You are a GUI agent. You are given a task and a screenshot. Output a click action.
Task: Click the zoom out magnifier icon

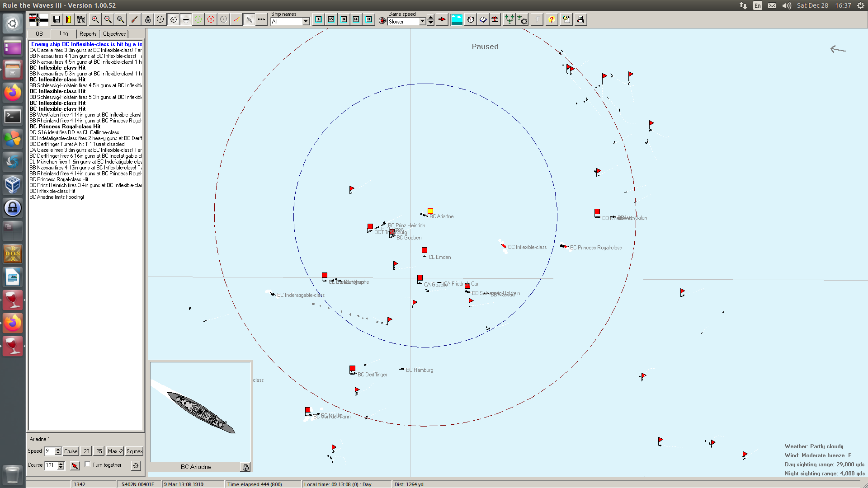click(108, 19)
